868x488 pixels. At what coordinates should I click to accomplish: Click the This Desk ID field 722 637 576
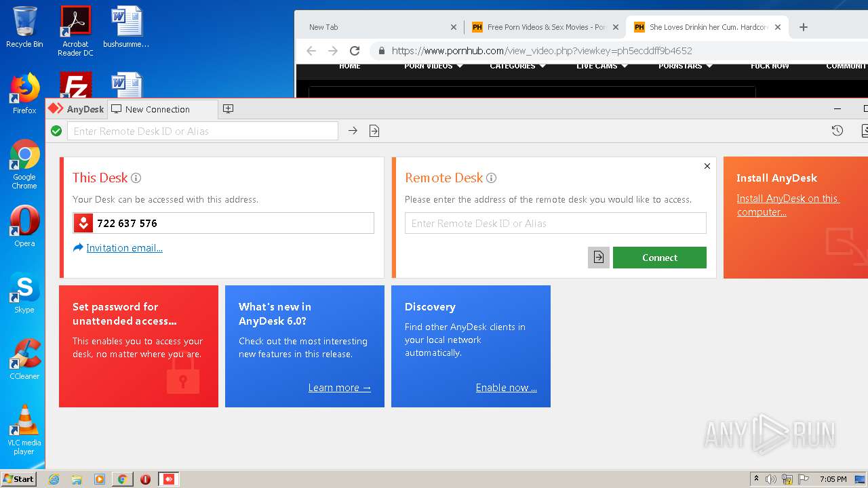click(223, 223)
